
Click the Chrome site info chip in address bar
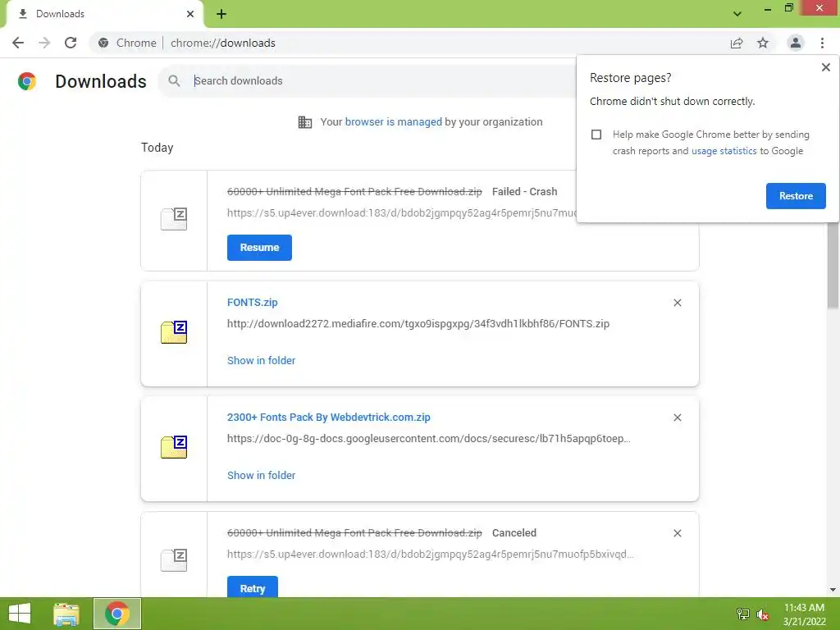pyautogui.click(x=129, y=43)
